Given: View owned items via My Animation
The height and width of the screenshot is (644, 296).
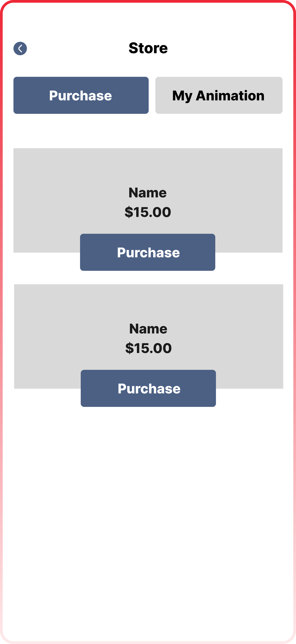Looking at the screenshot, I should (x=219, y=95).
